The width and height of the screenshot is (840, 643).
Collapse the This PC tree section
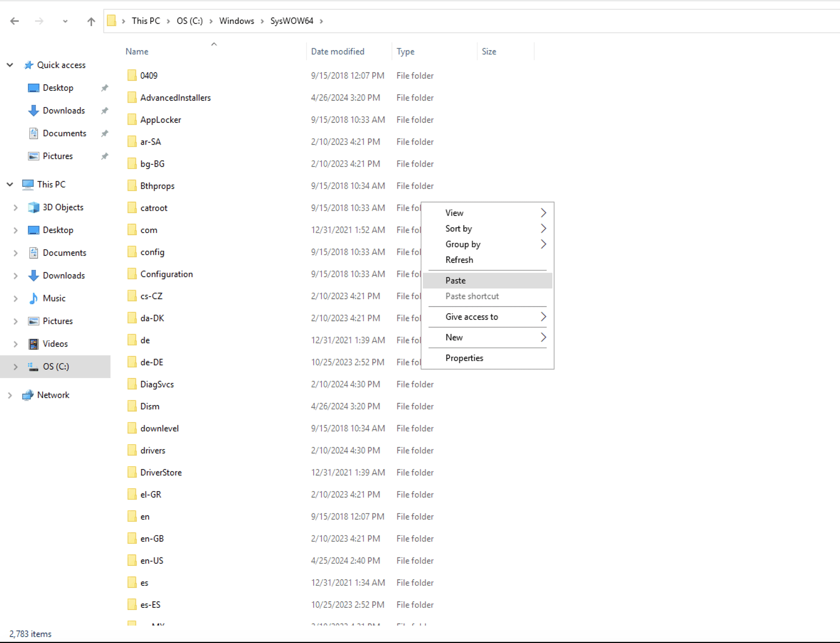click(10, 184)
